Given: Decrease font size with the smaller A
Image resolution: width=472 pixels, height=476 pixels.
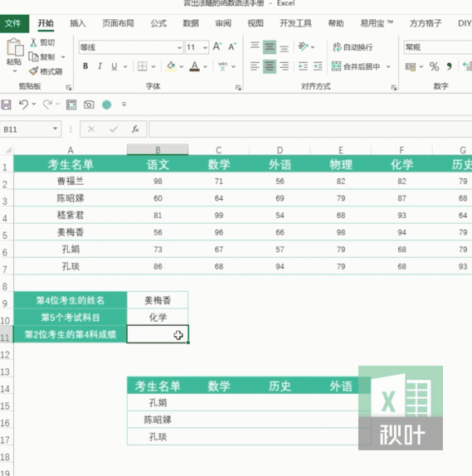Looking at the screenshot, I should tap(232, 46).
